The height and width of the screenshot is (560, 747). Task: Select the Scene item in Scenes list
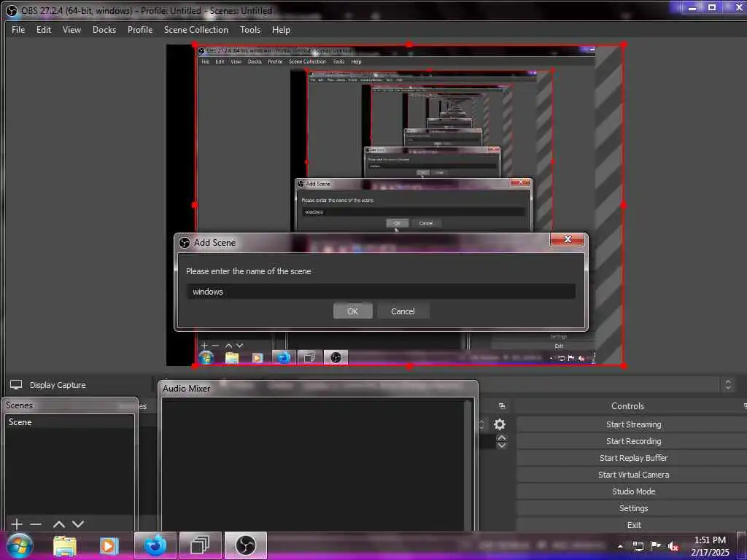click(x=69, y=422)
